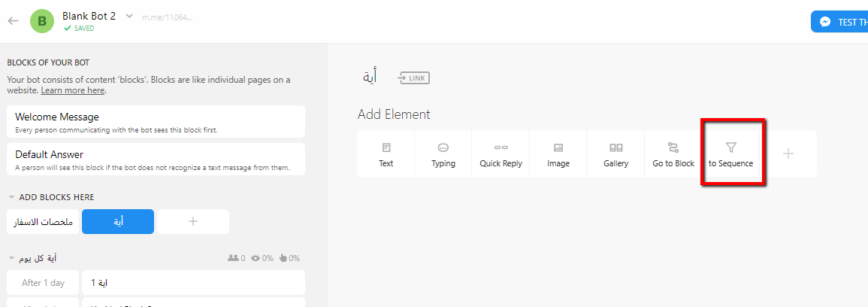The height and width of the screenshot is (307, 868).
Task: Add a Go to Block element
Action: pyautogui.click(x=673, y=153)
